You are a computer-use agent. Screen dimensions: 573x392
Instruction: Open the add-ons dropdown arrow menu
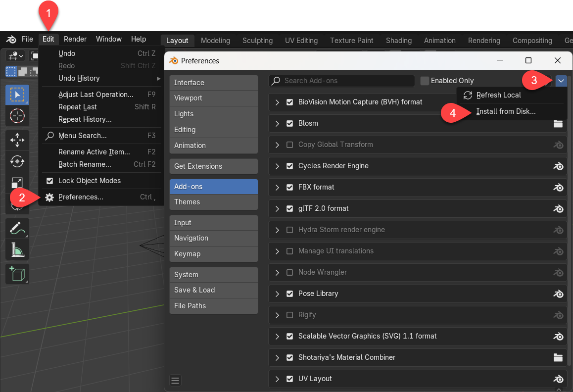click(561, 81)
